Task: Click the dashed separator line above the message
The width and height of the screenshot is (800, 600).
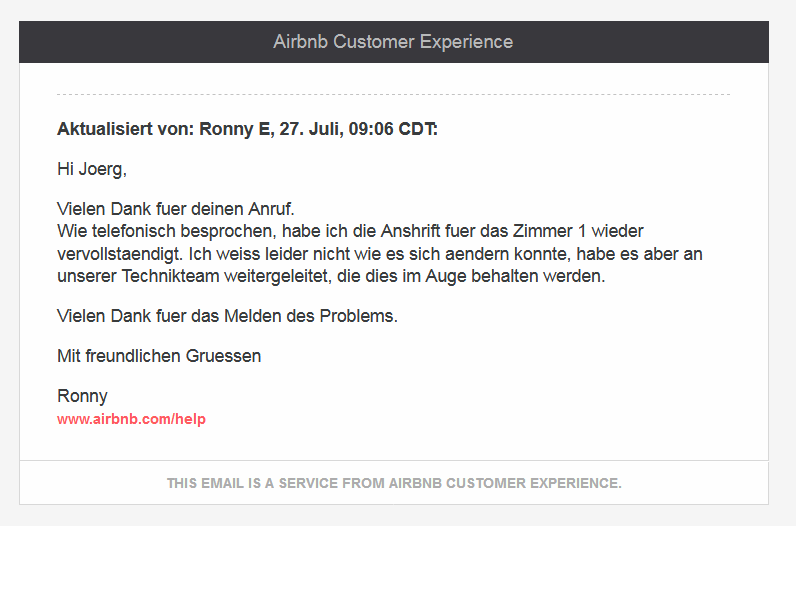Action: pos(393,95)
